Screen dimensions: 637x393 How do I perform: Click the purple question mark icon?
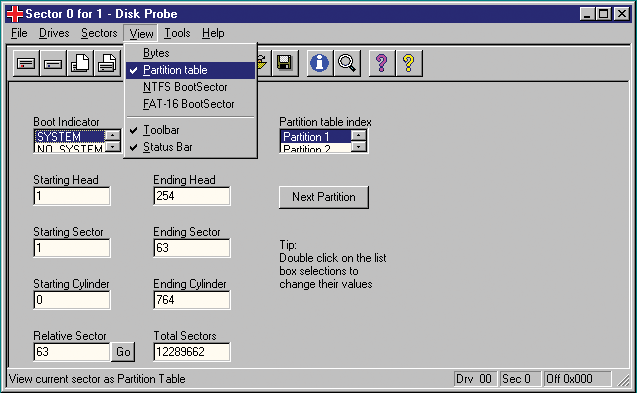(x=381, y=63)
